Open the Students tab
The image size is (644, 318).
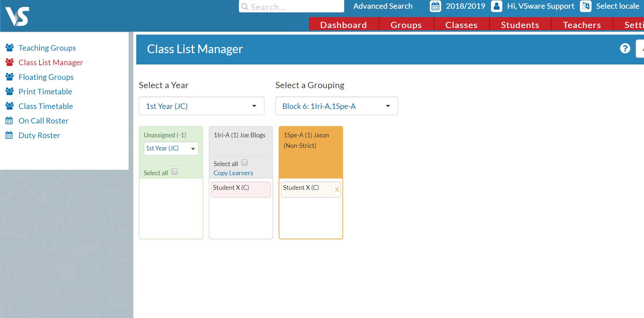pyautogui.click(x=520, y=25)
